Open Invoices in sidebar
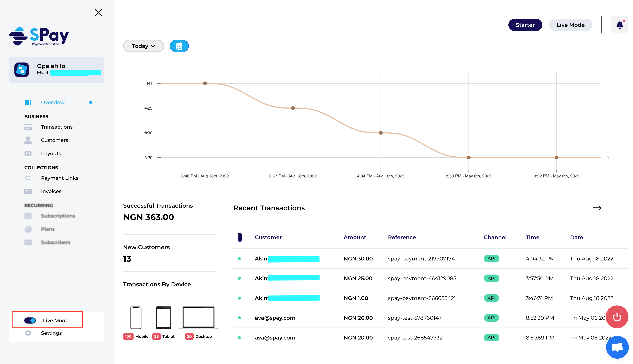The height and width of the screenshot is (364, 633). (51, 191)
